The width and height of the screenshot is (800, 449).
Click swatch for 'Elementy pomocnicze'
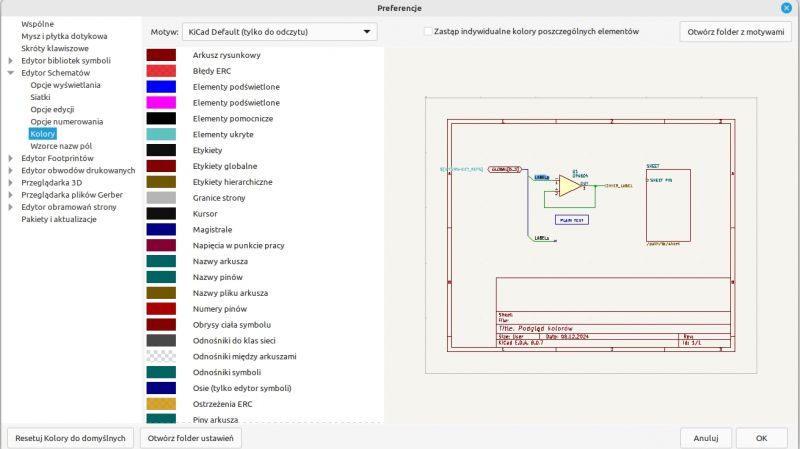point(161,118)
